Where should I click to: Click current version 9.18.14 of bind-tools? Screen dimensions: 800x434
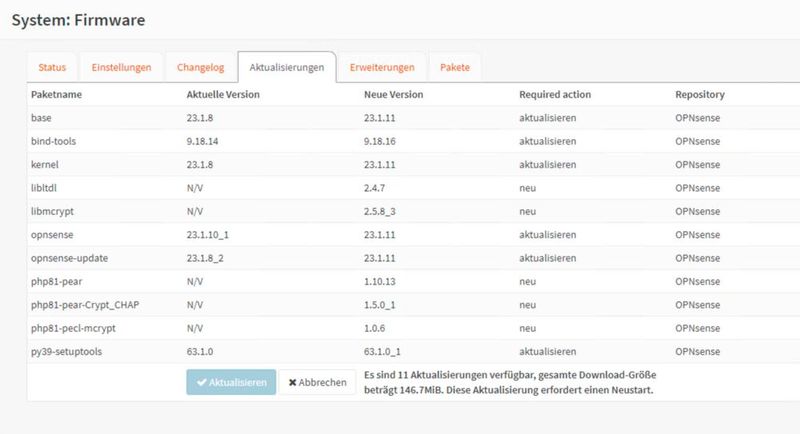[202, 141]
